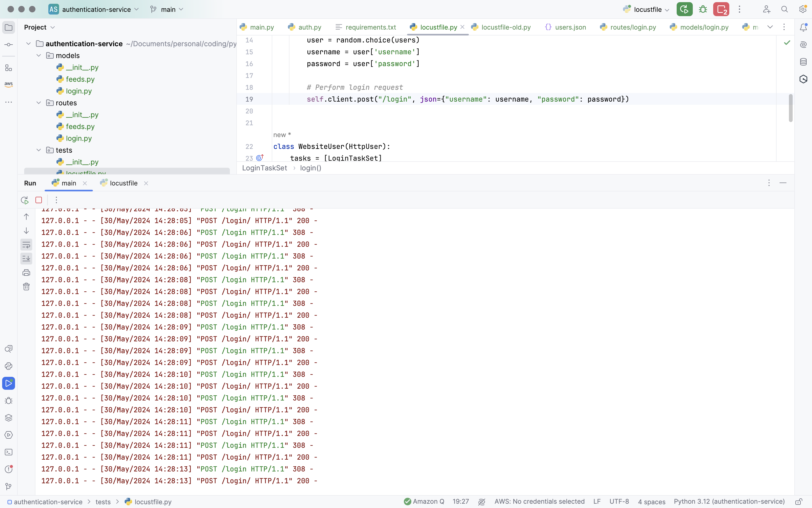
Task: Show more tool windows ellipsis in left sidebar
Action: 9,102
